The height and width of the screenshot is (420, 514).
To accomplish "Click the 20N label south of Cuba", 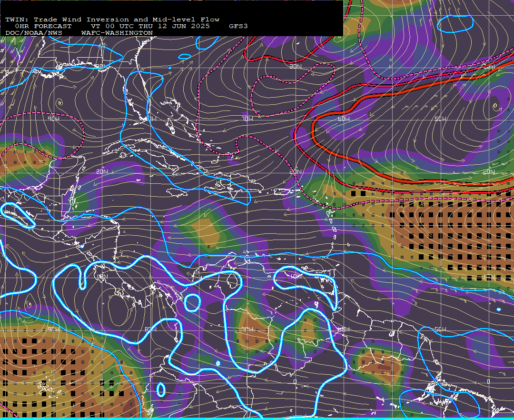I will 102,171.
